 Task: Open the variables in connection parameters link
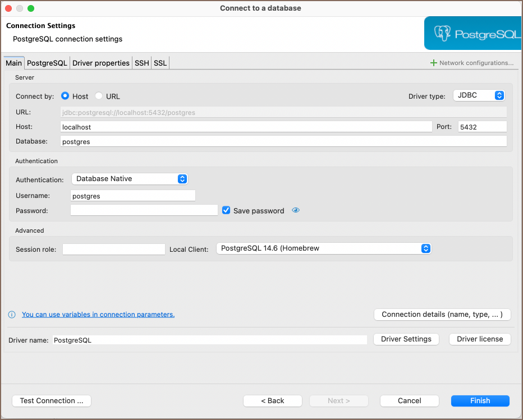point(98,315)
